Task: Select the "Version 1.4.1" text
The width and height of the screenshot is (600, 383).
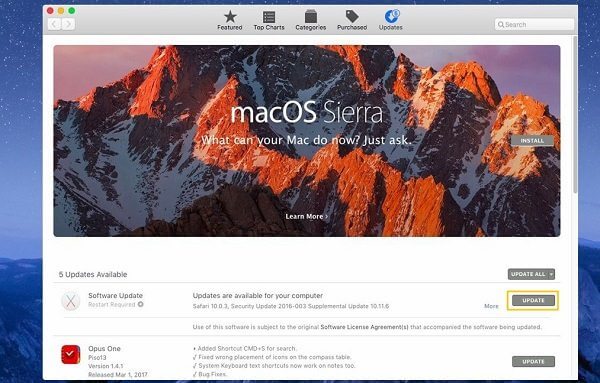Action: point(106,366)
